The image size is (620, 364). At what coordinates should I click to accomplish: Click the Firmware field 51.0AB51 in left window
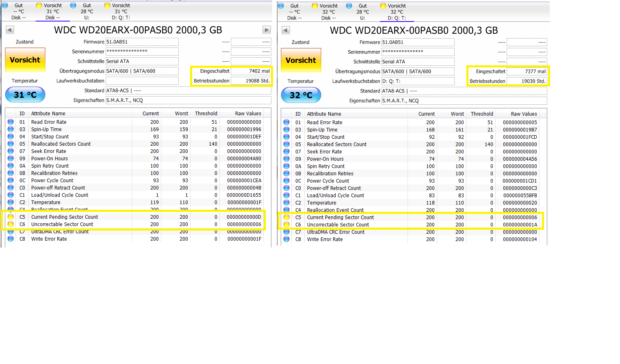[142, 42]
